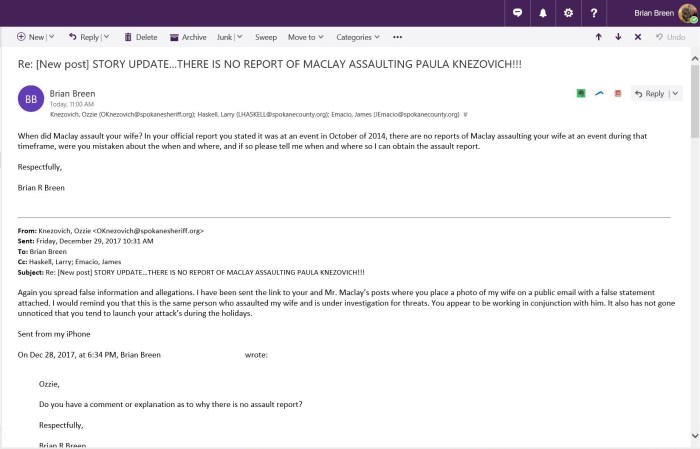
Task: Close message with X icon
Action: coord(638,37)
